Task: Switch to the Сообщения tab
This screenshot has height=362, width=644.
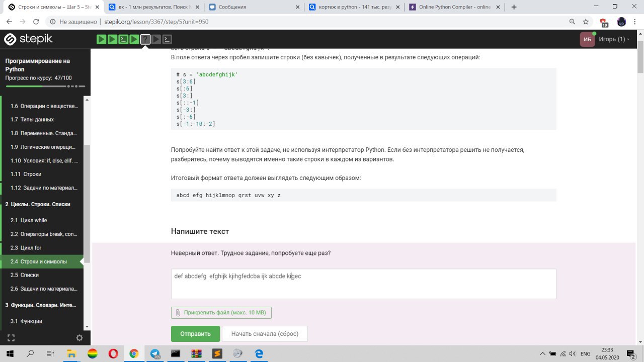Action: [254, 7]
